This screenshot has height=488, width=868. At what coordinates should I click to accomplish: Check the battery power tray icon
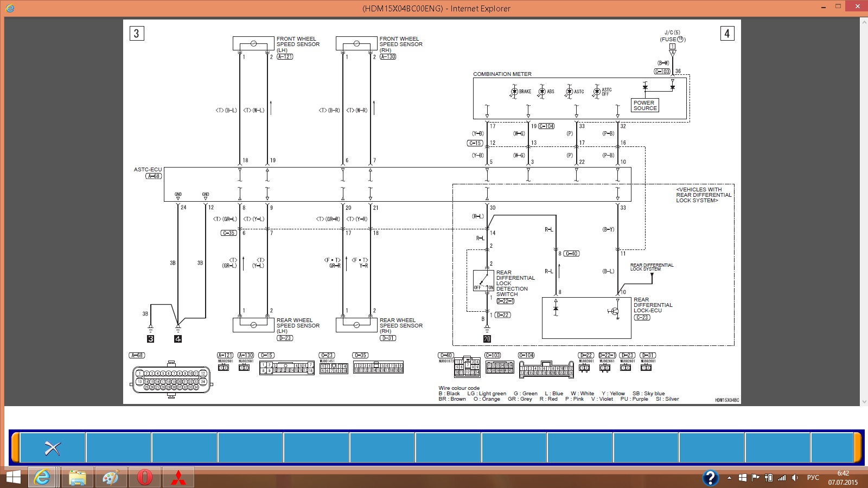pyautogui.click(x=768, y=478)
